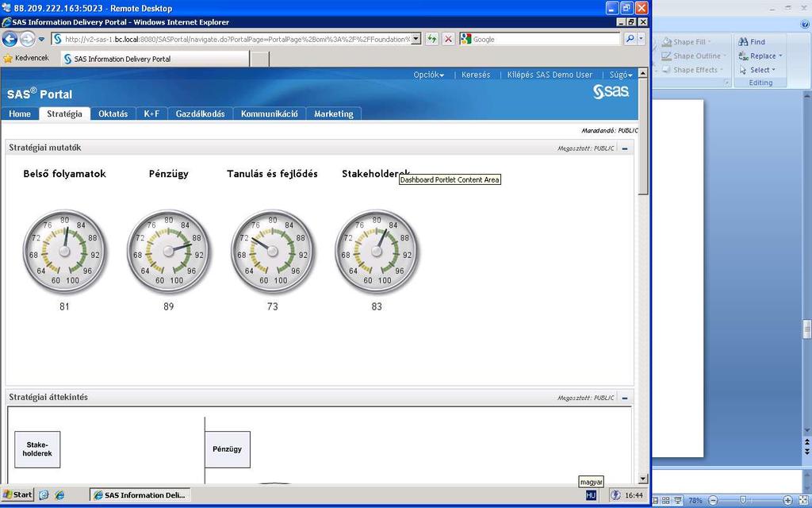
Task: Open the shape dialog launcher in Word ribbon
Action: click(726, 83)
